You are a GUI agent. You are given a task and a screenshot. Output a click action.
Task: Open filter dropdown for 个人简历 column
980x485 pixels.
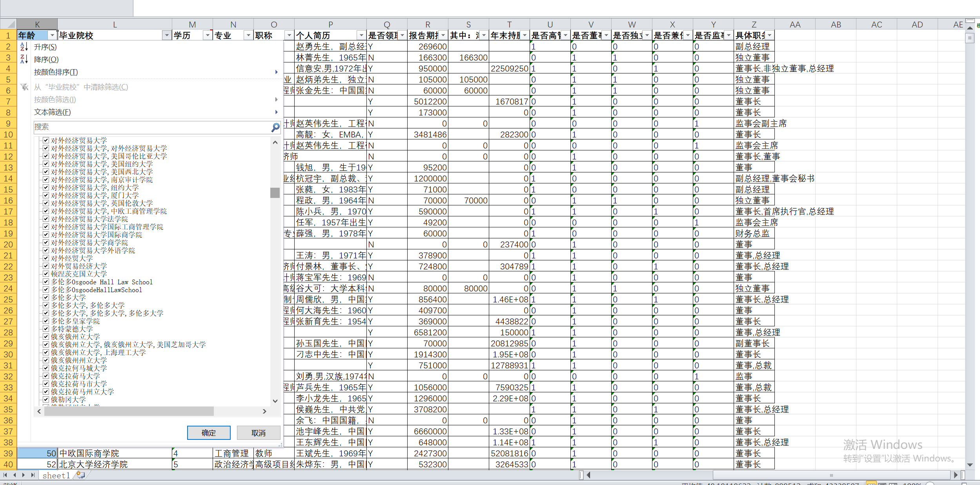click(361, 35)
